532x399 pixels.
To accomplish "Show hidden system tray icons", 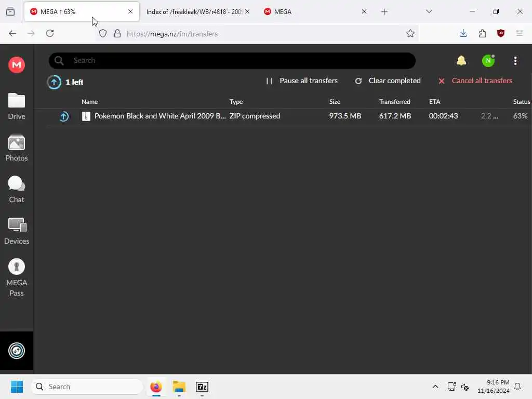I will [x=435, y=387].
